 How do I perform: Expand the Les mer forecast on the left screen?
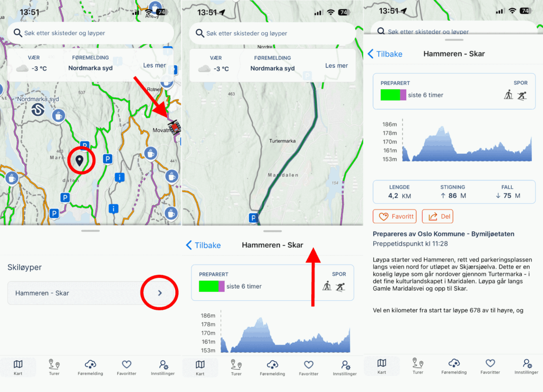pyautogui.click(x=154, y=66)
